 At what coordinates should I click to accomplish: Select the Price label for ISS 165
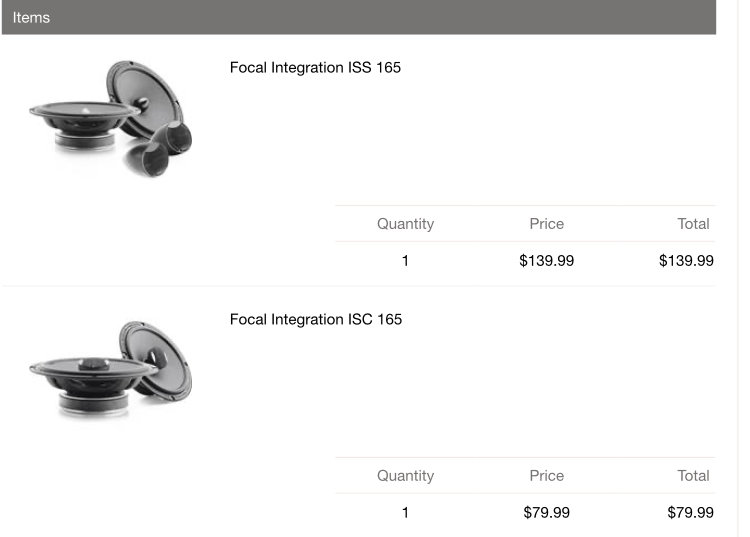(x=546, y=224)
